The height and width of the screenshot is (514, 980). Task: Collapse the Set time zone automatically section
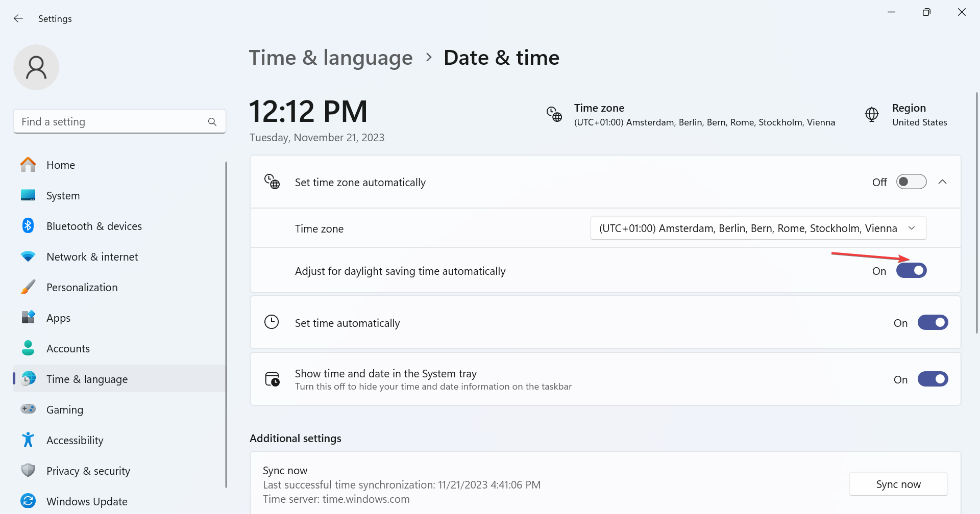pyautogui.click(x=942, y=182)
